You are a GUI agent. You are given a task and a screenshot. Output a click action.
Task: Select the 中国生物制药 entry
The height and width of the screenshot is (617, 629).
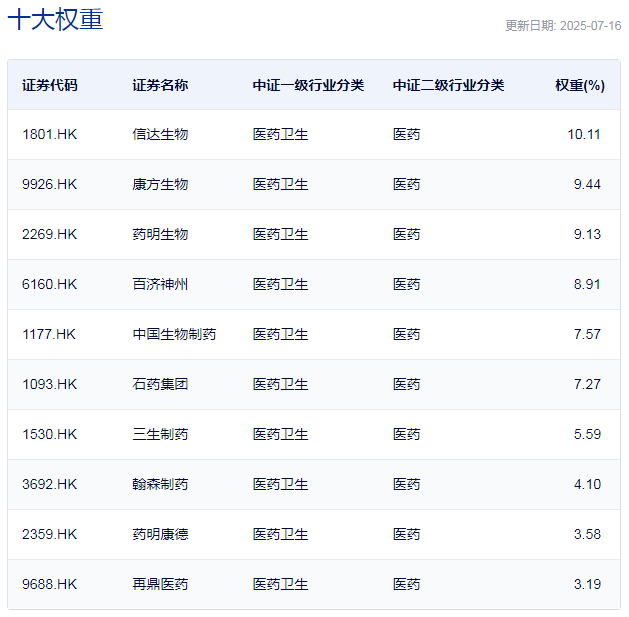[x=174, y=334]
